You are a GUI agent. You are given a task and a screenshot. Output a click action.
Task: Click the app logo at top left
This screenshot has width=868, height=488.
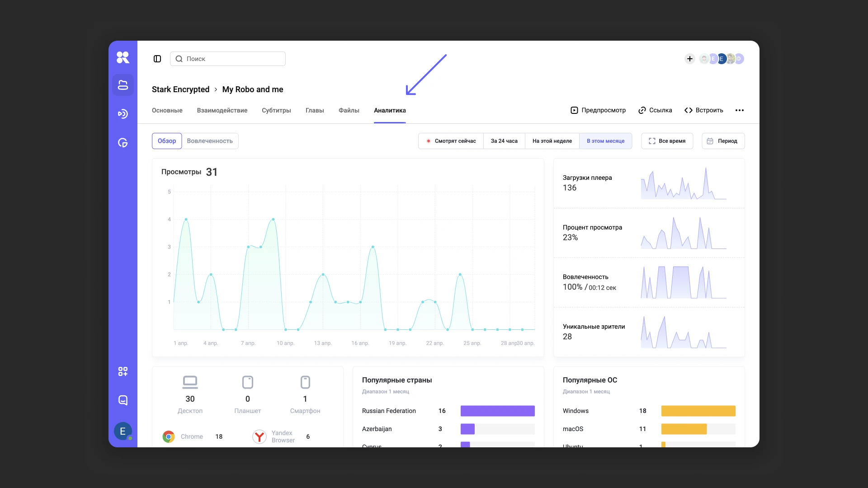click(123, 57)
